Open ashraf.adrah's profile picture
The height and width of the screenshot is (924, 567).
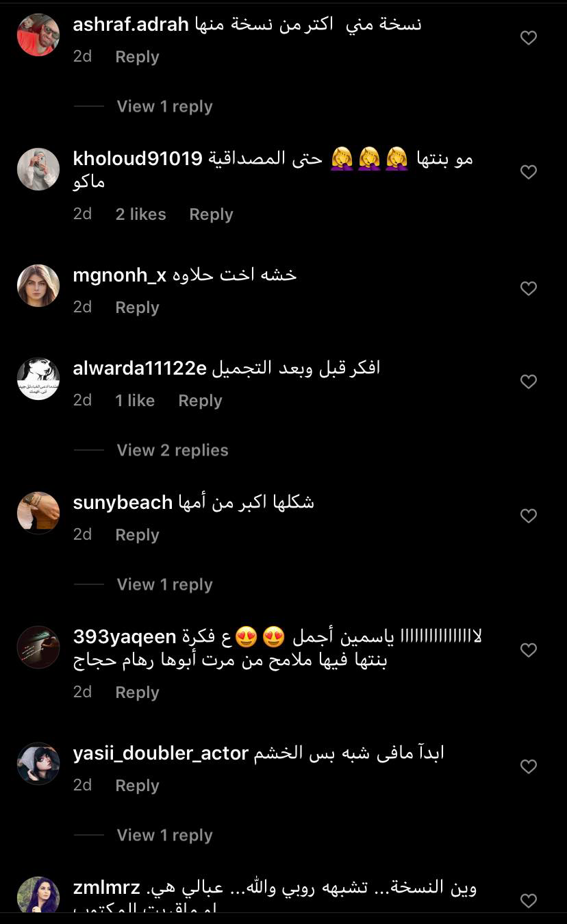pos(38,35)
